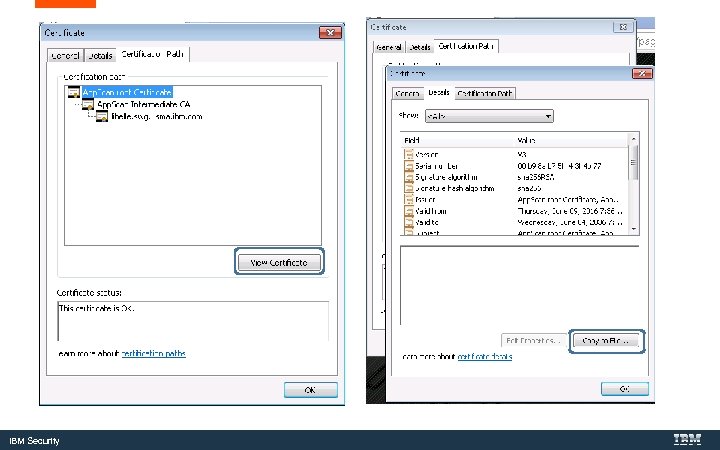Open the Show filter dropdown
The image size is (720, 450).
coord(489,116)
